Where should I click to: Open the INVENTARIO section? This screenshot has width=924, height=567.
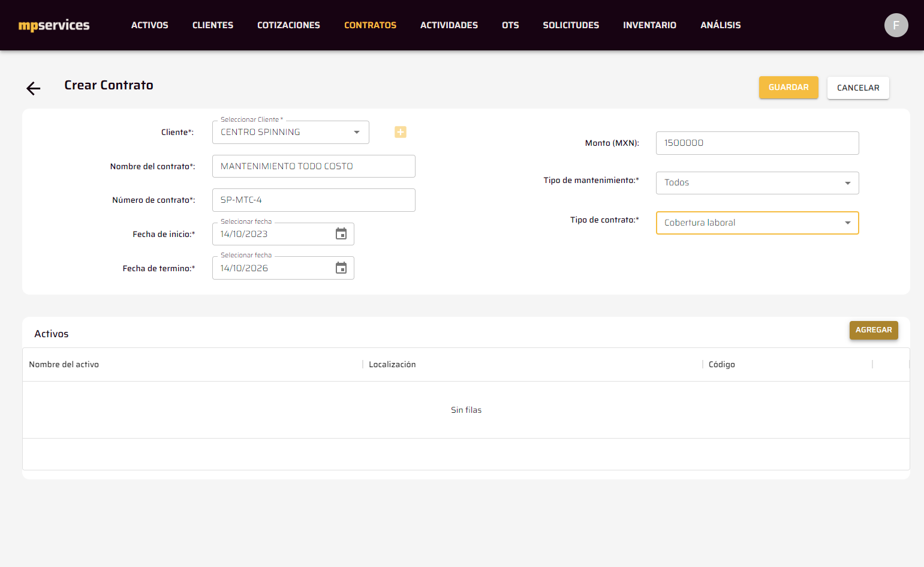pos(649,25)
